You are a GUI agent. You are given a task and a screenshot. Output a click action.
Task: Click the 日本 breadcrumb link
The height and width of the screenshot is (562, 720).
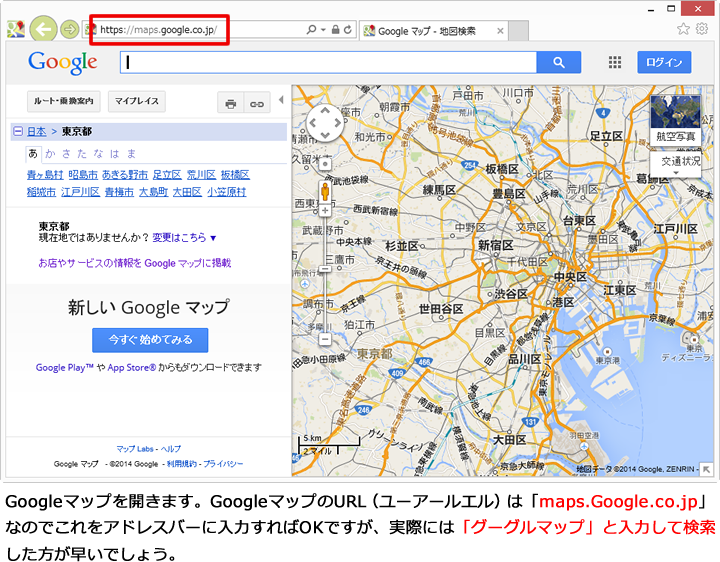[36, 132]
